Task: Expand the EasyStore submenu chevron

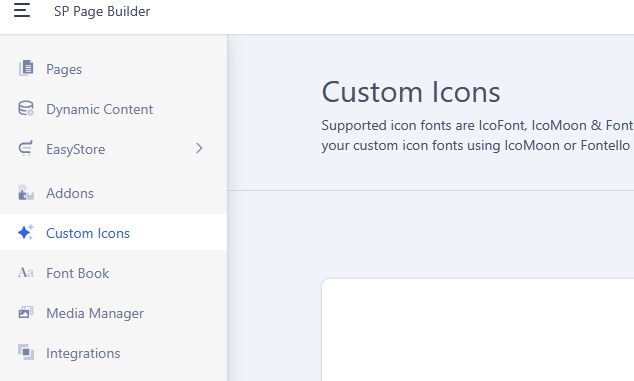Action: (199, 148)
